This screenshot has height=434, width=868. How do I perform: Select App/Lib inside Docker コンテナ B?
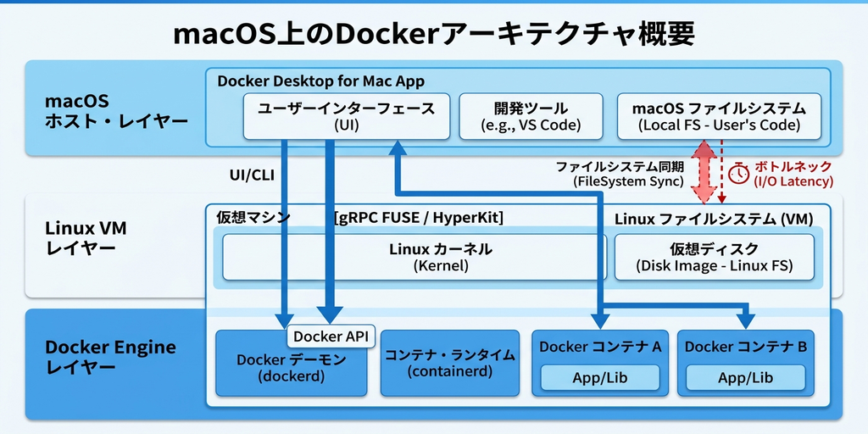click(745, 378)
